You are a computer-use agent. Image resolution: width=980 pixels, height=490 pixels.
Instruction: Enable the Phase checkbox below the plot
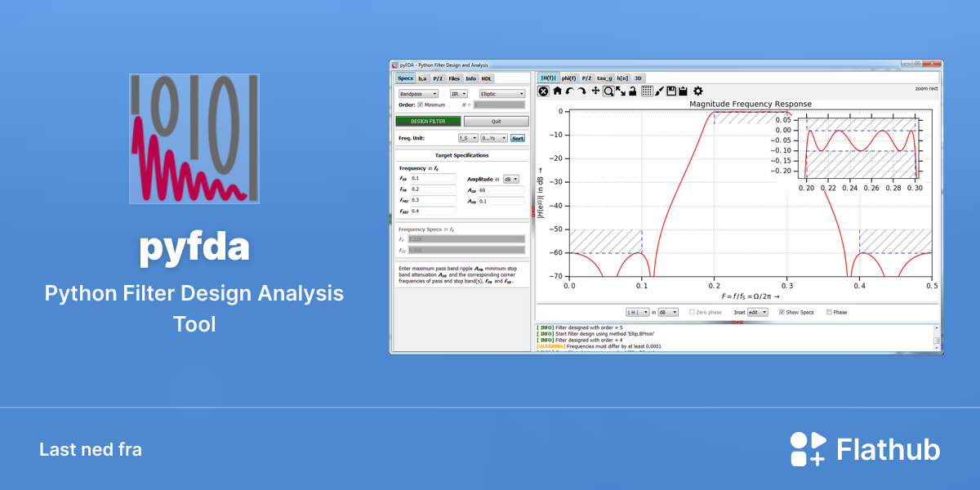point(830,312)
